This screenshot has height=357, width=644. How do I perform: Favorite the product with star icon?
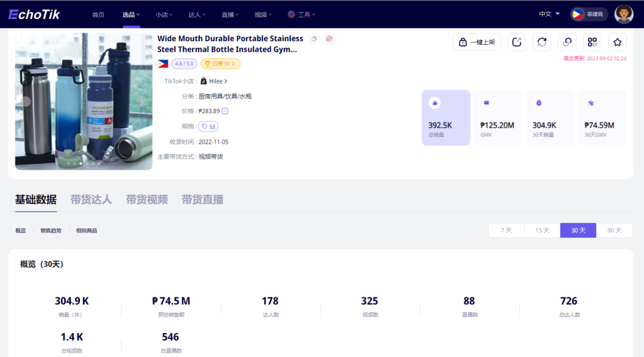(x=617, y=42)
